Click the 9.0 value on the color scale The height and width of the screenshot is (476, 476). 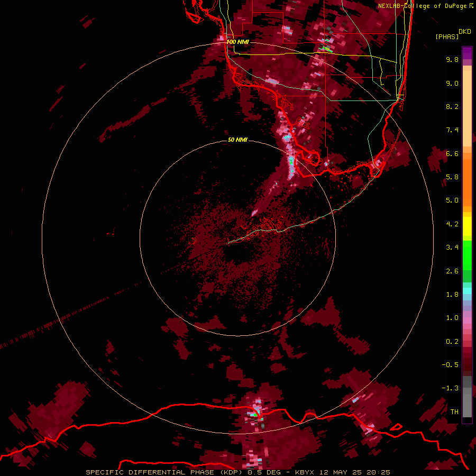click(452, 83)
